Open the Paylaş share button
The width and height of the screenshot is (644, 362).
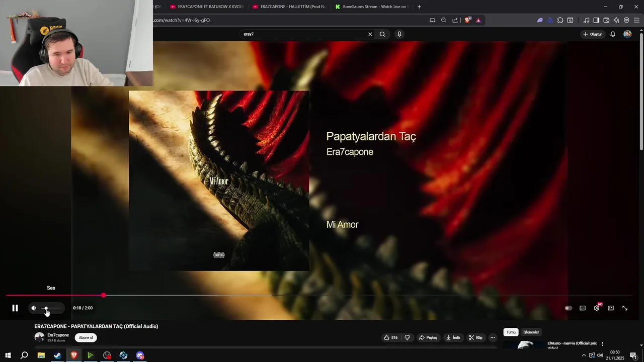coord(428,337)
